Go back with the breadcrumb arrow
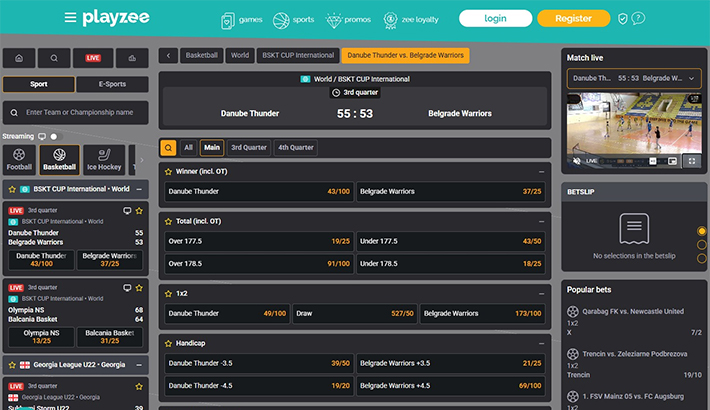The image size is (710, 410). coord(168,56)
